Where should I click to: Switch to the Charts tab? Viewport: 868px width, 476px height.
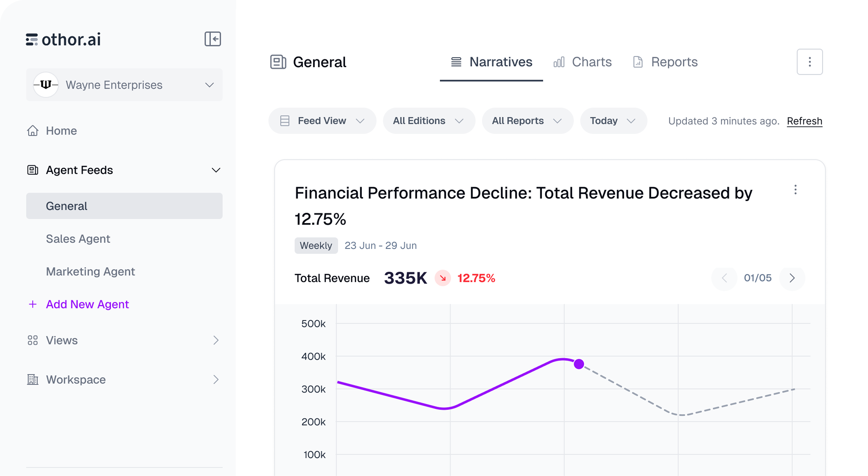click(x=583, y=62)
